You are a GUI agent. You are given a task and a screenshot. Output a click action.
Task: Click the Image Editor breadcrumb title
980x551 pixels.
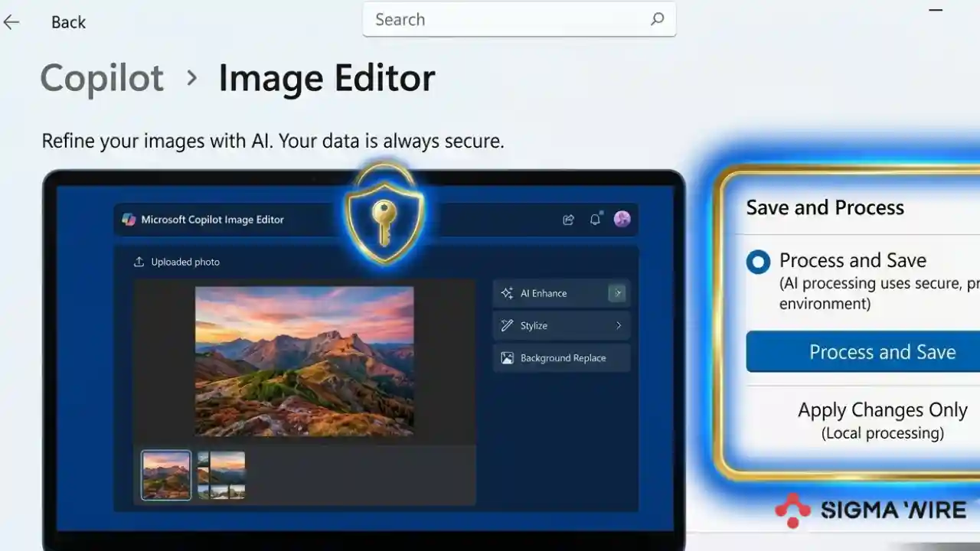coord(327,78)
